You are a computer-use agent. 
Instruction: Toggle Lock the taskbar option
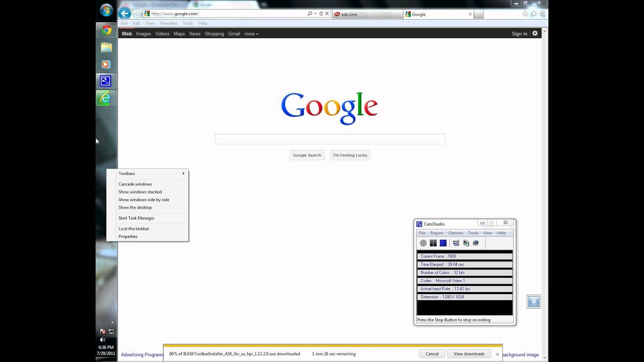[148, 229]
